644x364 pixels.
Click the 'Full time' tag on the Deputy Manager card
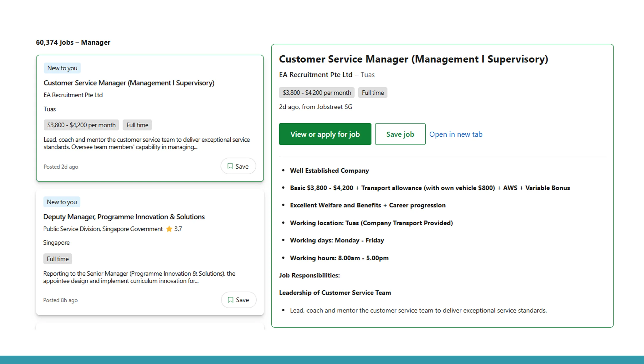coord(57,259)
